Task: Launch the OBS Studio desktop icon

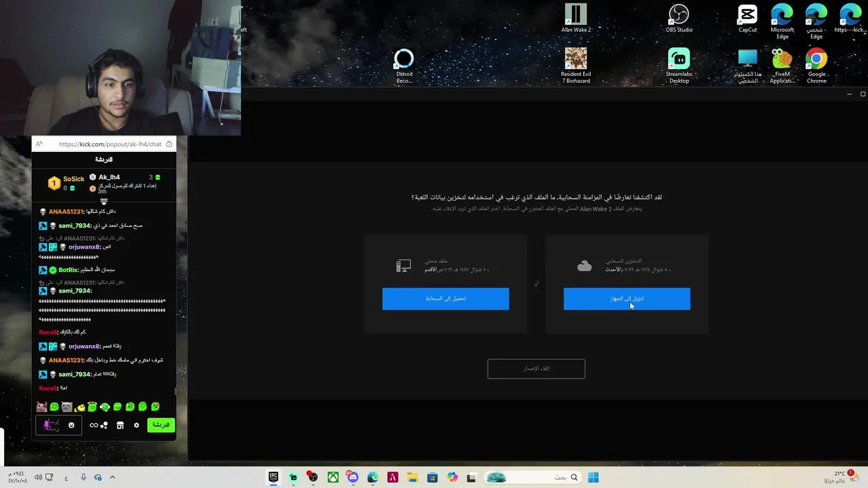Action: point(679,18)
